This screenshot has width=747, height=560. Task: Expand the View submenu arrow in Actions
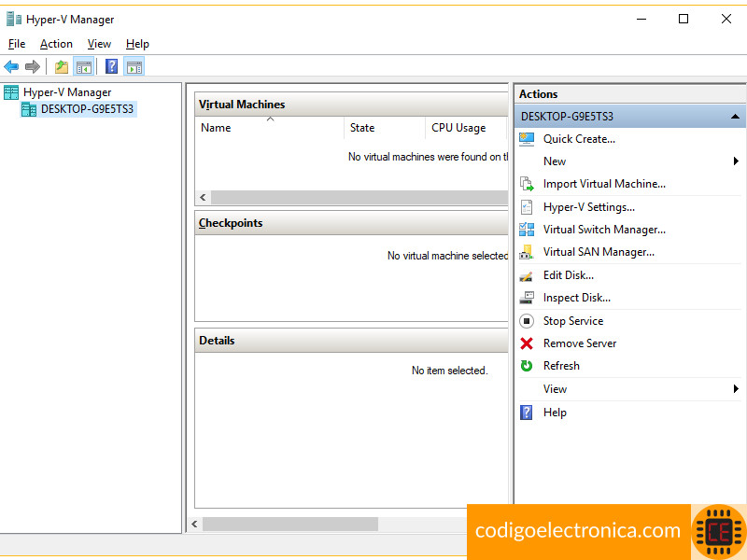point(736,389)
